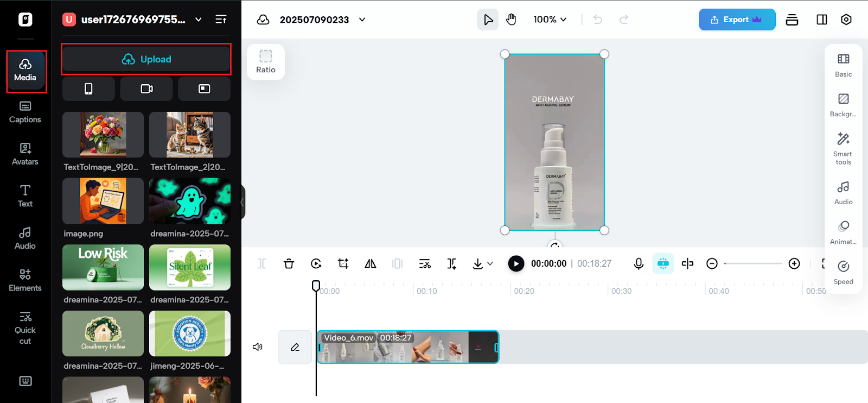The height and width of the screenshot is (403, 868).
Task: Click the split-at-playhead icon beside magnet
Action: [687, 263]
